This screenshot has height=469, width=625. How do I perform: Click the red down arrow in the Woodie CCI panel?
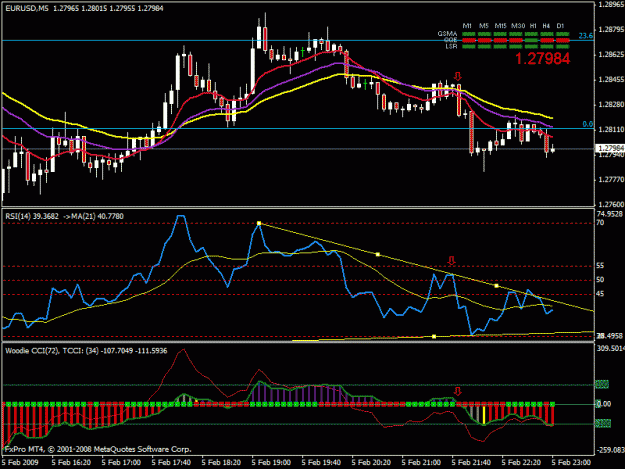pos(458,391)
